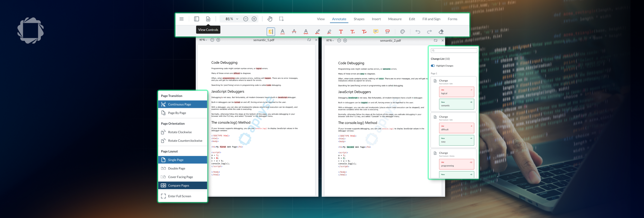Zoom out the semantic_1.pdf panel
Viewport: 644px width, 218px height.
212,40
